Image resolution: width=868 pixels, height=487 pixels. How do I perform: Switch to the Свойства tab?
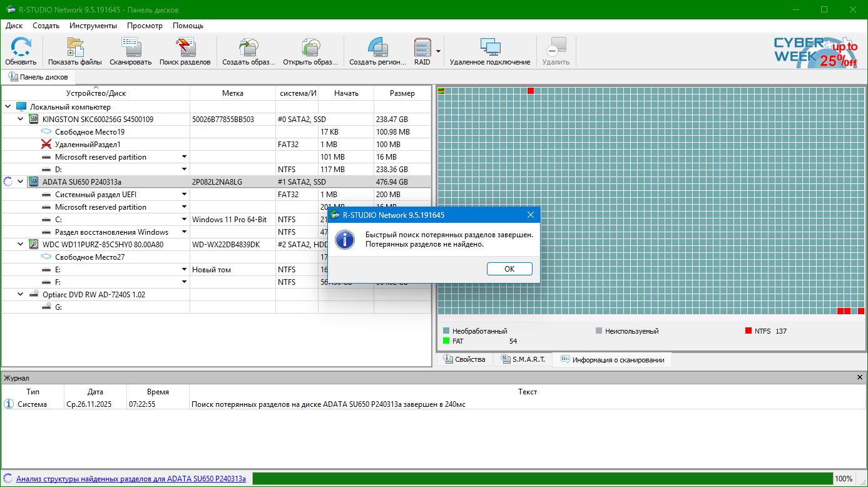pos(464,359)
